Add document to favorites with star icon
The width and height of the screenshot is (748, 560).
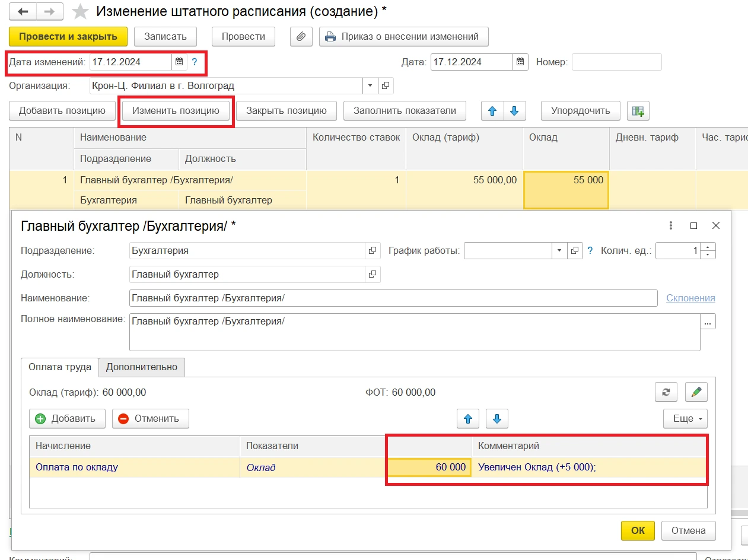[x=80, y=12]
